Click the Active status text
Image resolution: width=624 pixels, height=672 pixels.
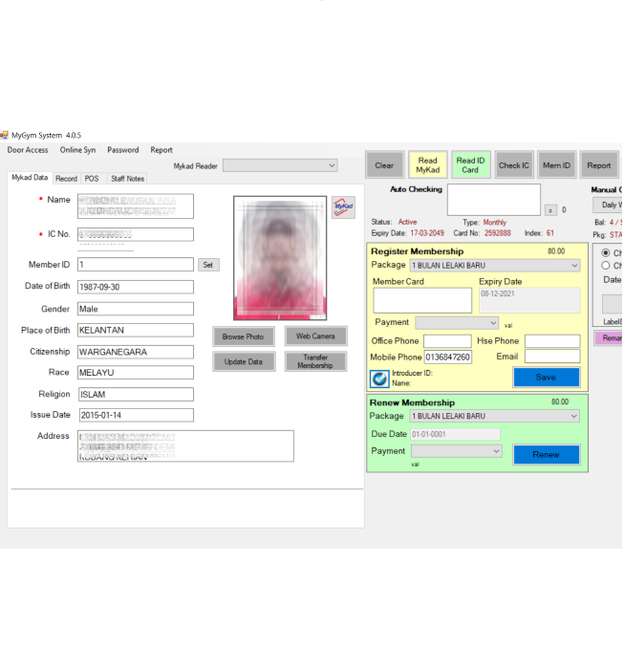tap(407, 222)
